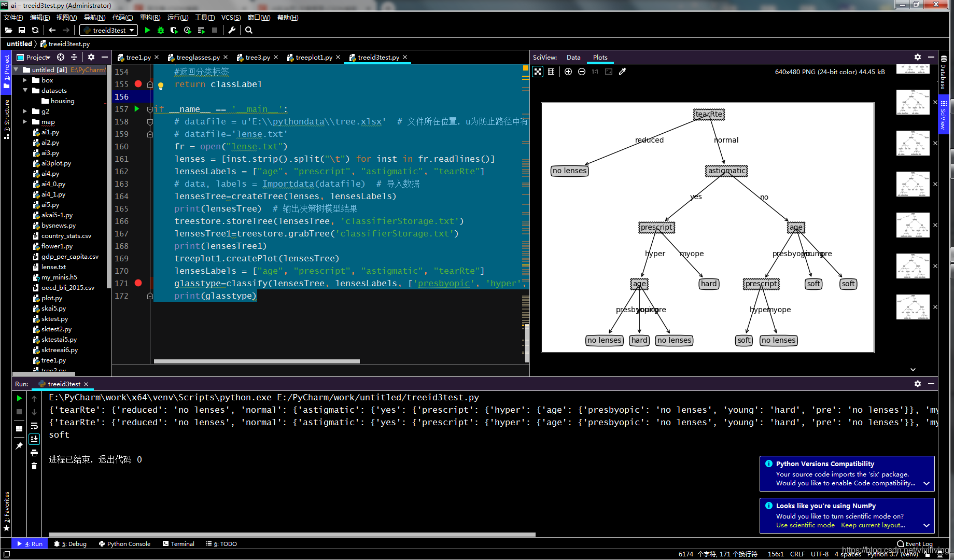Clear Run console with trash icon

click(34, 466)
